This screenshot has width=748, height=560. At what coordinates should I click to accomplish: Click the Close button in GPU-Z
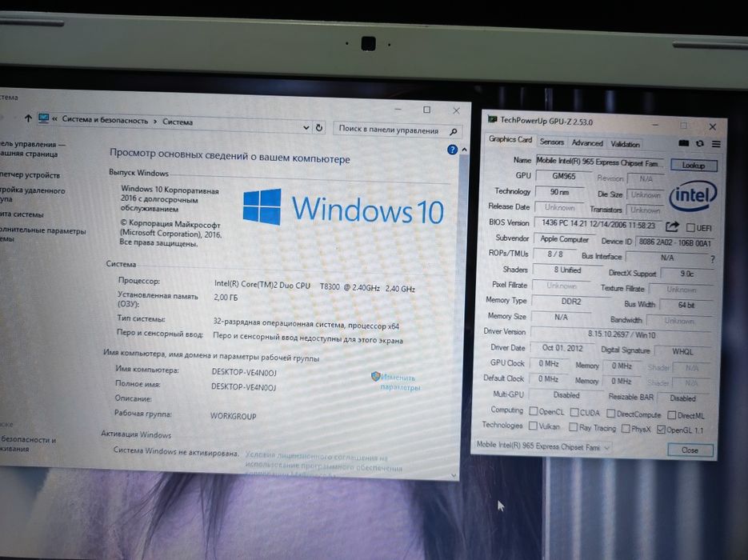coord(690,450)
